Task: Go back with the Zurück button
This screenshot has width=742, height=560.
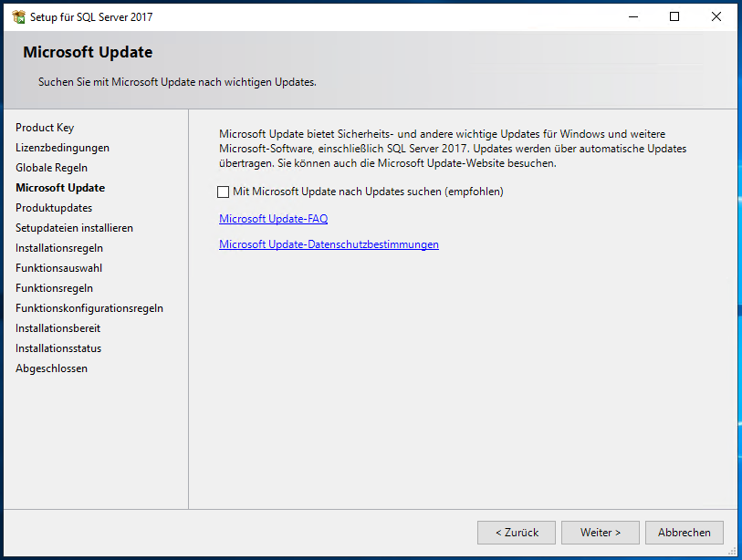Action: coord(517,533)
